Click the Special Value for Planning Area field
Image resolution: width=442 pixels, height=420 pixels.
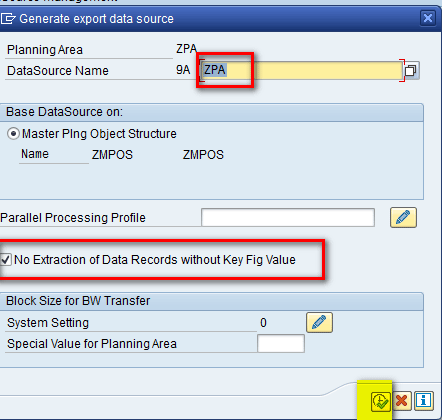281,344
